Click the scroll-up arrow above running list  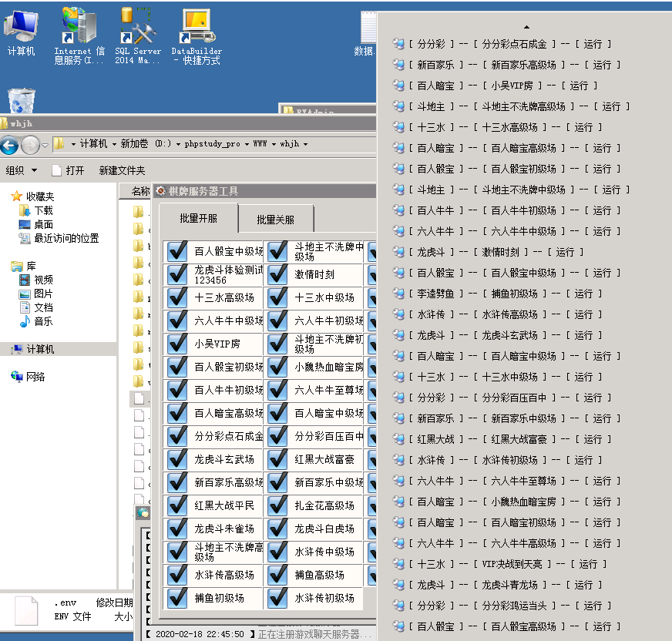(526, 27)
